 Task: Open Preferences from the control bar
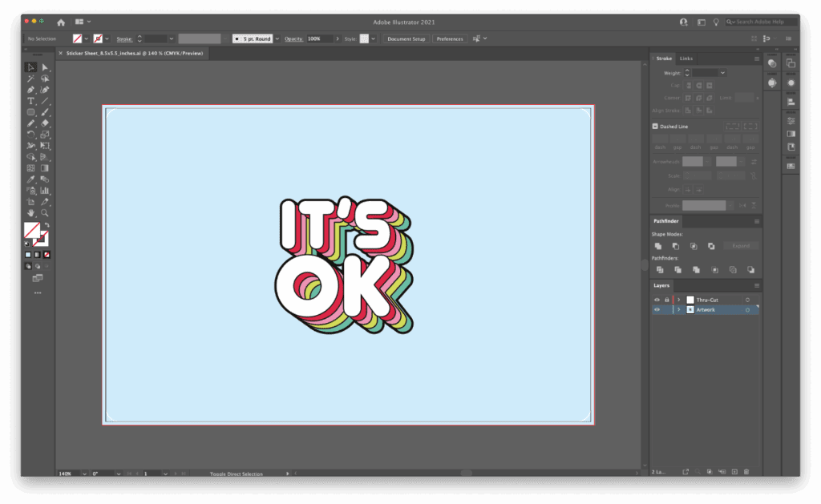[x=450, y=38]
